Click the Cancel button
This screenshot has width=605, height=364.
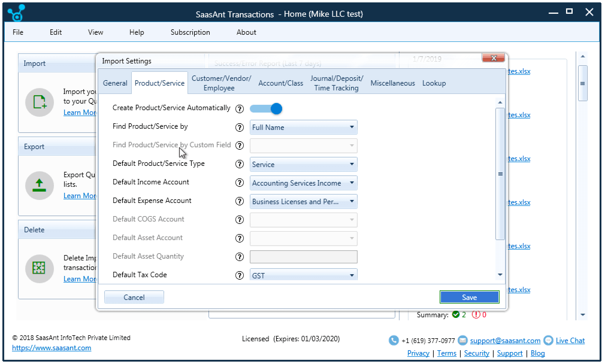[x=134, y=297]
